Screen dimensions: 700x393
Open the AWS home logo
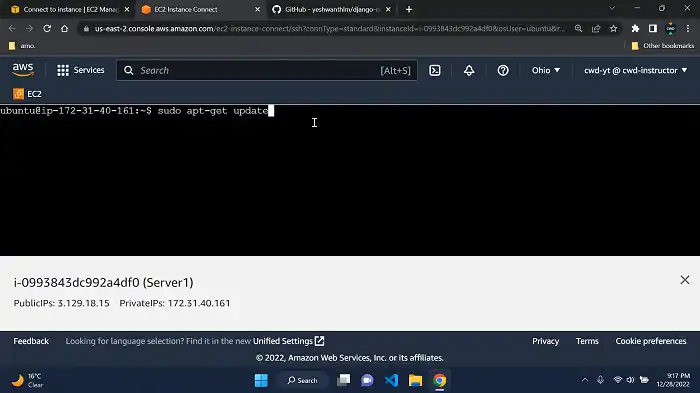point(23,70)
